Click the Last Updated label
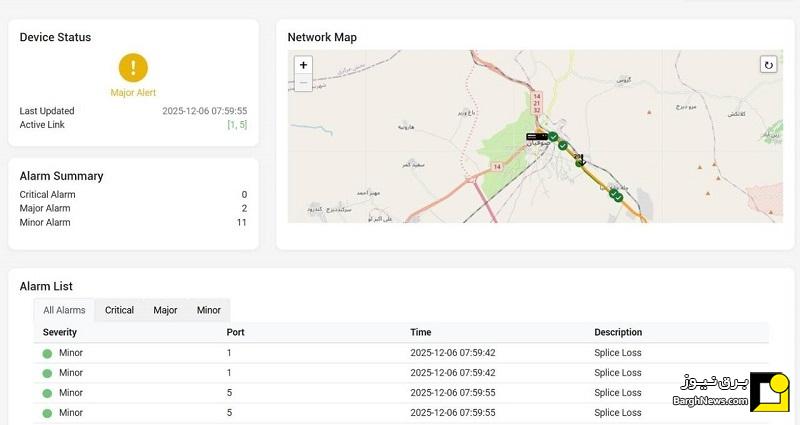 pyautogui.click(x=47, y=111)
